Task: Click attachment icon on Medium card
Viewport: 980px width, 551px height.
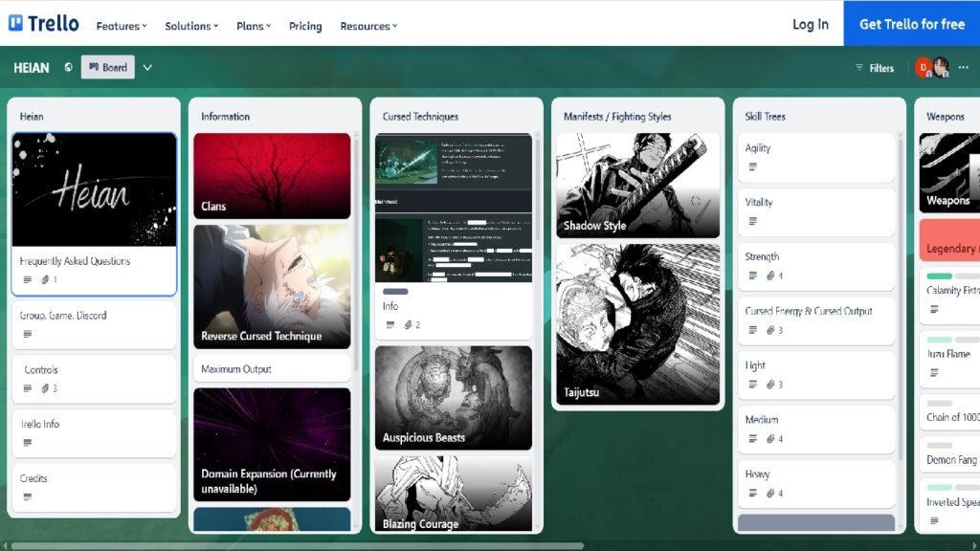Action: 770,438
